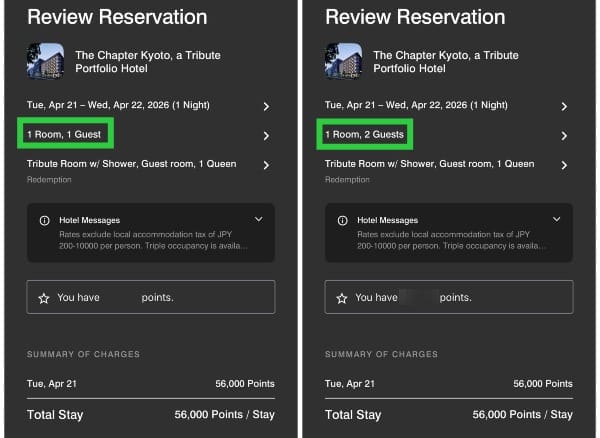
Task: Click '56,000 Points' nightly value in left panel
Action: coord(245,384)
